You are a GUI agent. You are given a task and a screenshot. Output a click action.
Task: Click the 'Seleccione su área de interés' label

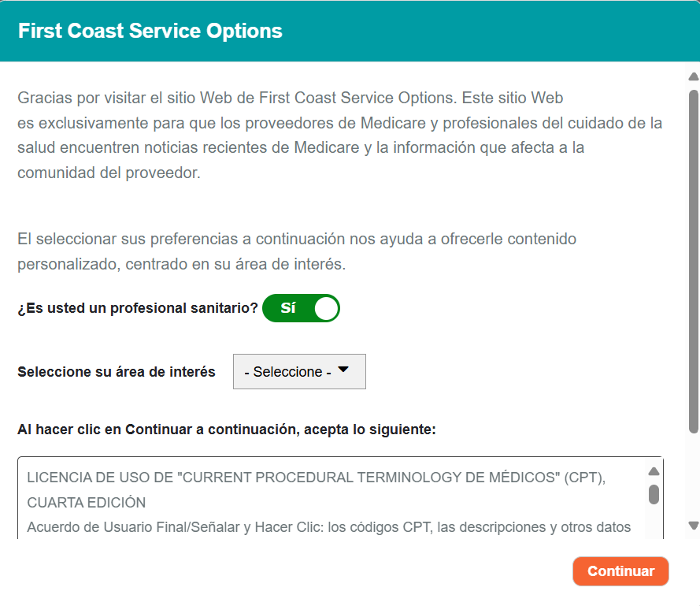(117, 372)
